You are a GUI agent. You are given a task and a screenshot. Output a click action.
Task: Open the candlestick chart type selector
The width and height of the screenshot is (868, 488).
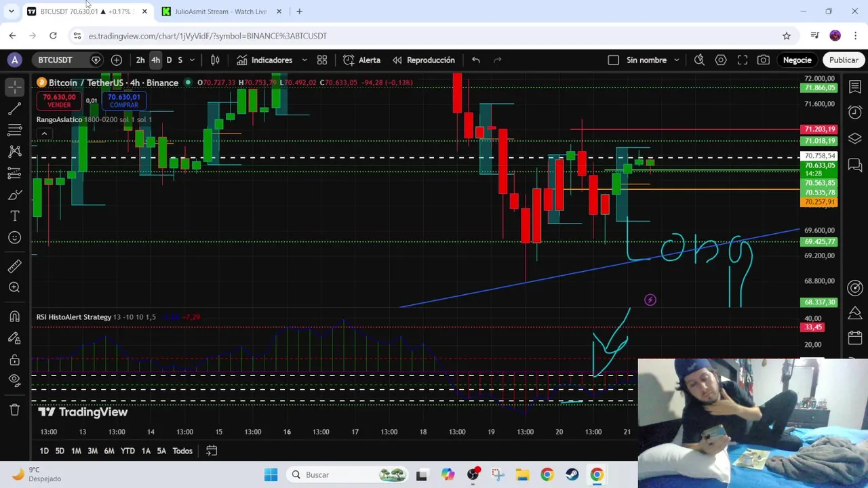point(215,60)
